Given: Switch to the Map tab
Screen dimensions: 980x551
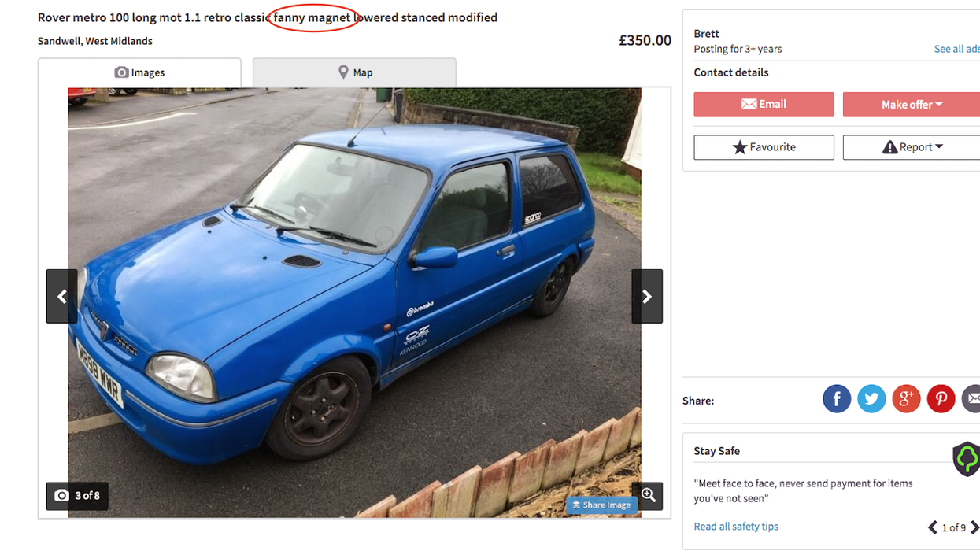Looking at the screenshot, I should (x=354, y=72).
